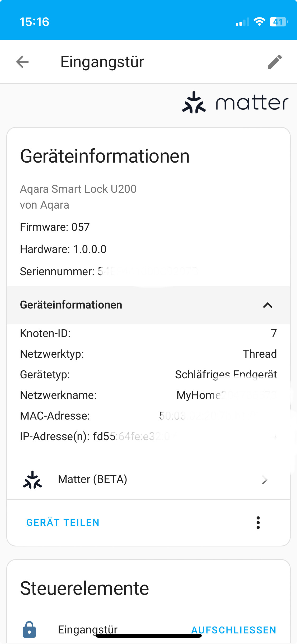Tap the cellular signal strength icon
This screenshot has height=644, width=297.
pyautogui.click(x=242, y=22)
